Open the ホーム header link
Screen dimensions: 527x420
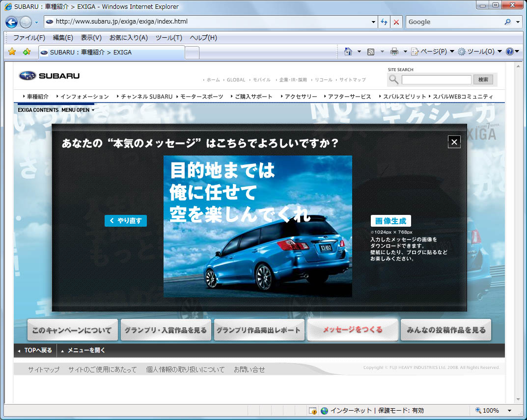click(213, 80)
